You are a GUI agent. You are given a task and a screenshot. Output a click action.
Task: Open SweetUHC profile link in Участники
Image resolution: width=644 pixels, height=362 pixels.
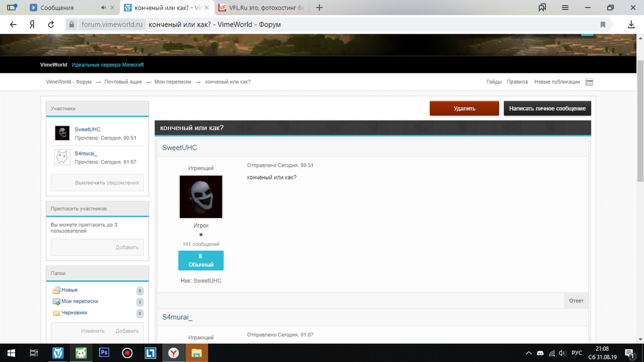click(88, 129)
